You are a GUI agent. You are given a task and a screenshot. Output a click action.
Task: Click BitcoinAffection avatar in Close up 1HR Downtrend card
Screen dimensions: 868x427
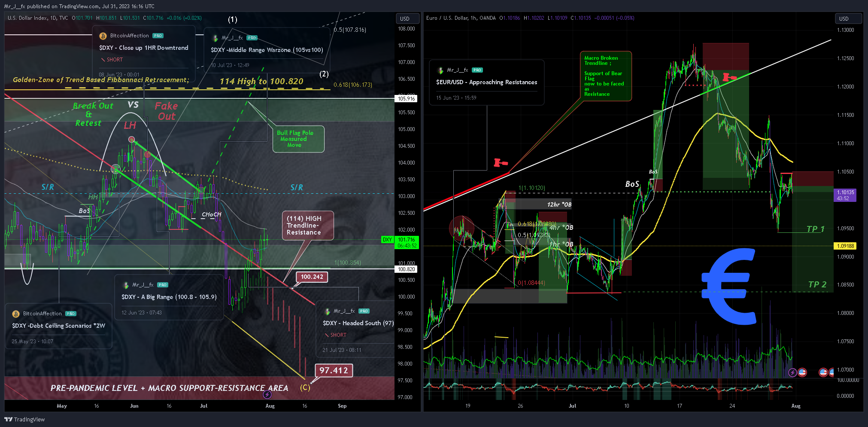103,36
